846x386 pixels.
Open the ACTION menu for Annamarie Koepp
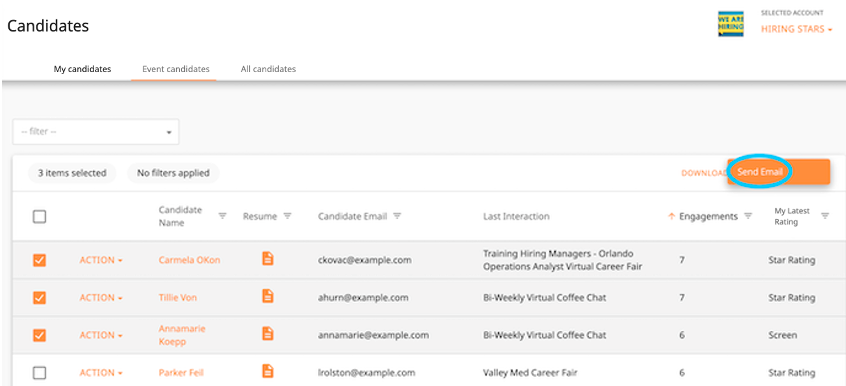(101, 335)
